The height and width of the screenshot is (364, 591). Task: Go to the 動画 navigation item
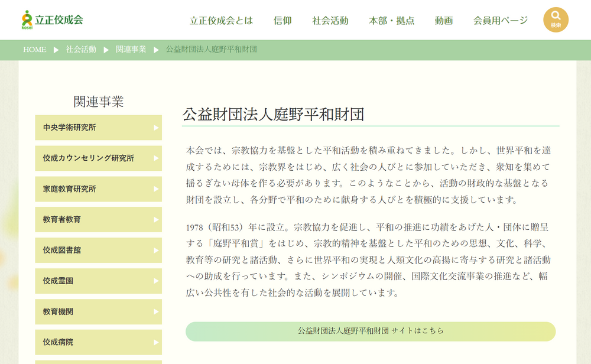pyautogui.click(x=444, y=21)
